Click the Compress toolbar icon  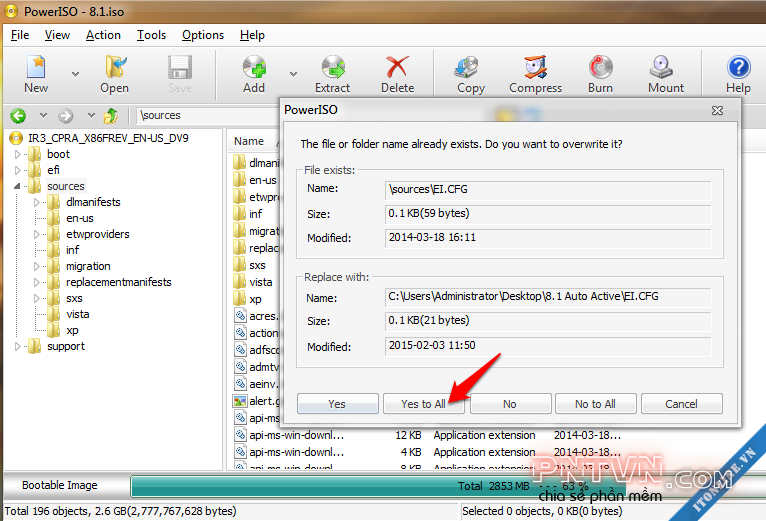[535, 74]
